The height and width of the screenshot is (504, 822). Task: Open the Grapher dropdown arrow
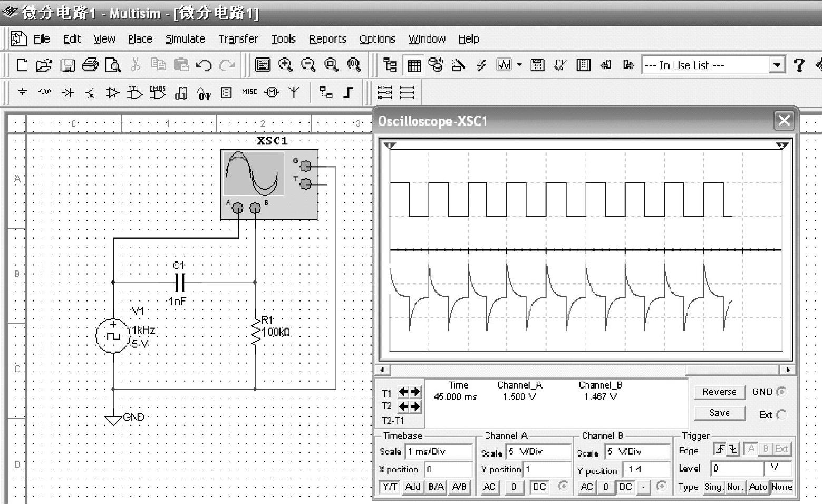click(x=519, y=65)
